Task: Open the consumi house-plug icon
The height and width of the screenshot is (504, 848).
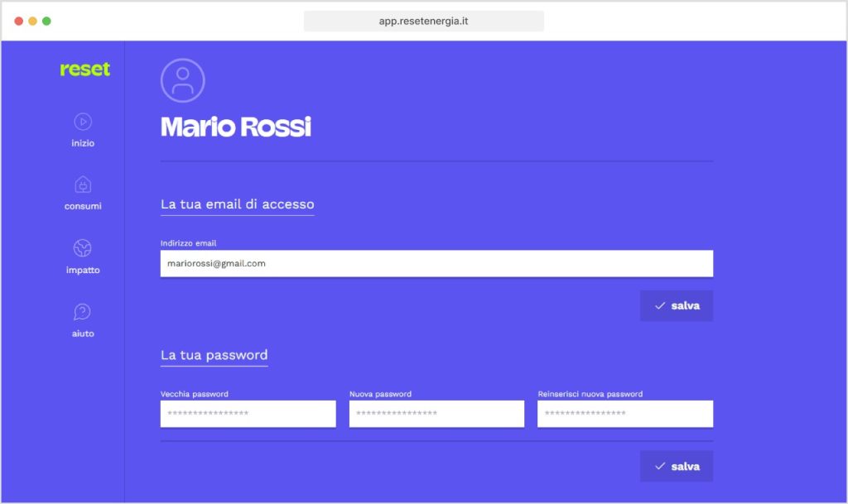Action: (83, 185)
